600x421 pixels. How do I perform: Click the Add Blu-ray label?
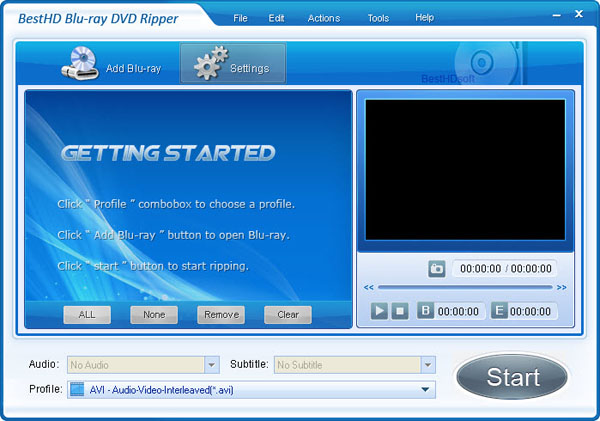coord(134,69)
